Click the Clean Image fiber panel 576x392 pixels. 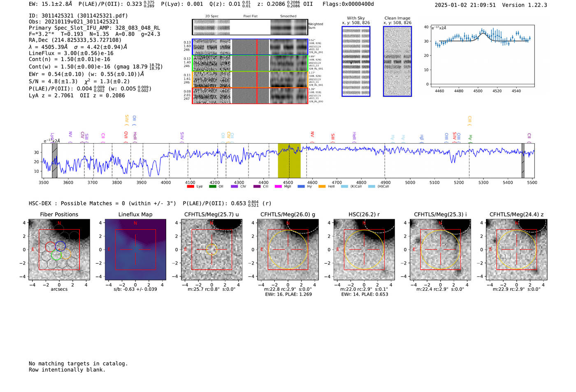pyautogui.click(x=397, y=61)
